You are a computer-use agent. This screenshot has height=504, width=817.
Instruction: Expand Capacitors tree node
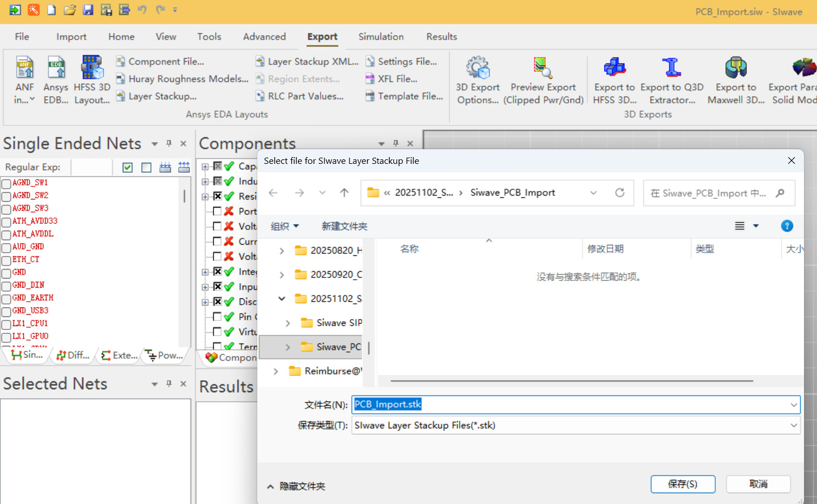[205, 167]
